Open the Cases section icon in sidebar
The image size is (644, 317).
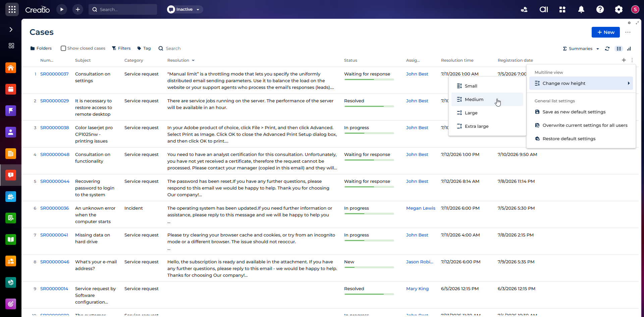click(x=11, y=175)
